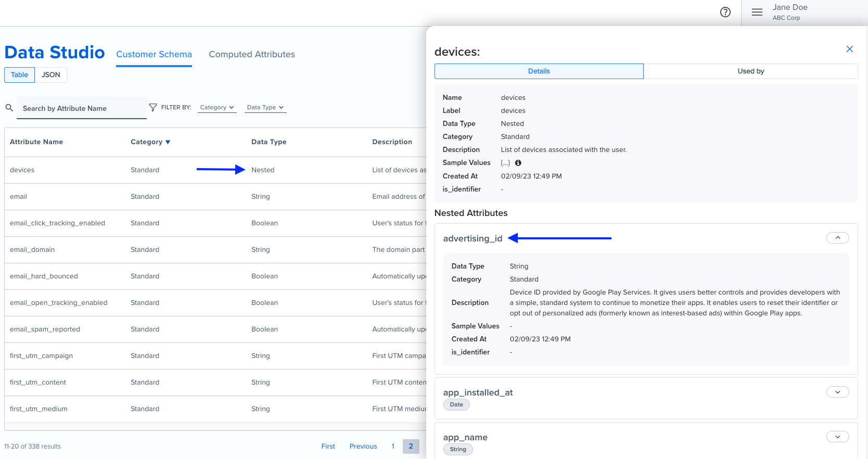Sort by Category column arrow
The width and height of the screenshot is (868, 459).
168,142
